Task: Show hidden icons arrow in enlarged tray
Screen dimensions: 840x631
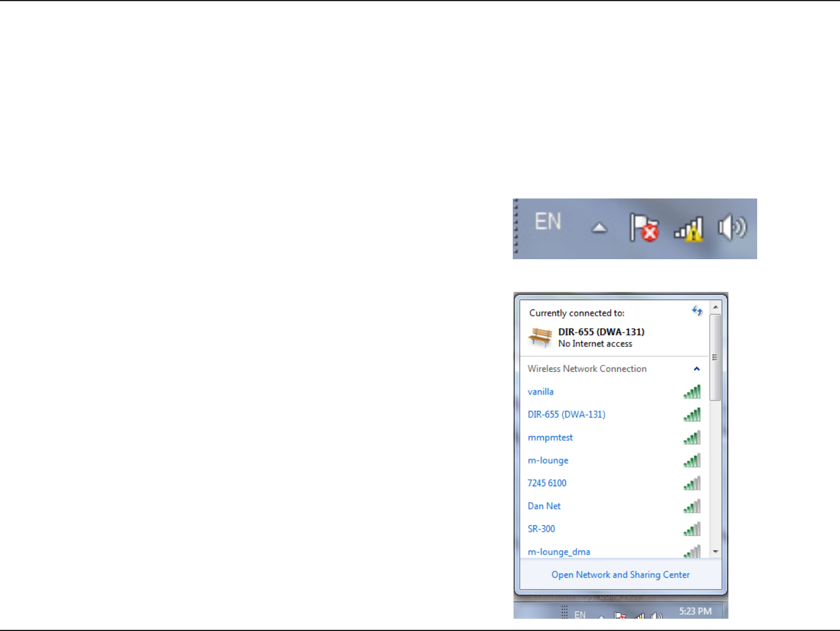Action: 600,228
